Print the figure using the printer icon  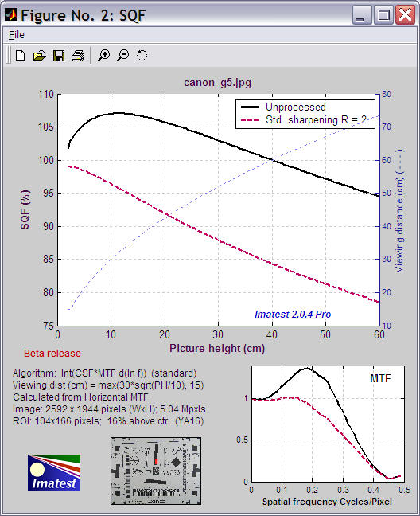(x=78, y=55)
